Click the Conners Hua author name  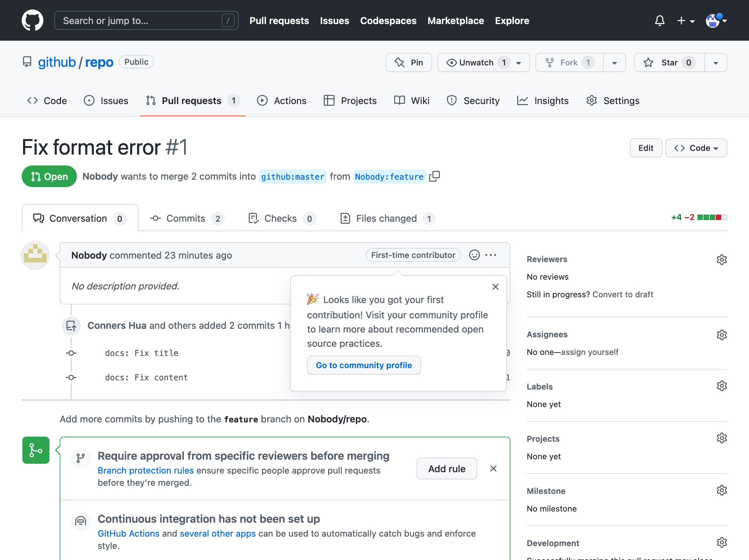point(117,325)
